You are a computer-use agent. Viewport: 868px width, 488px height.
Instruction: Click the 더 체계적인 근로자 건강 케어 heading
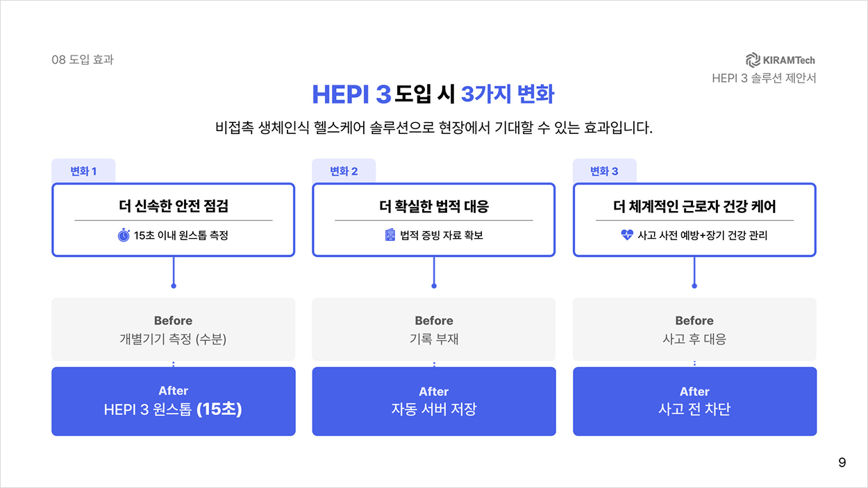[x=694, y=206]
